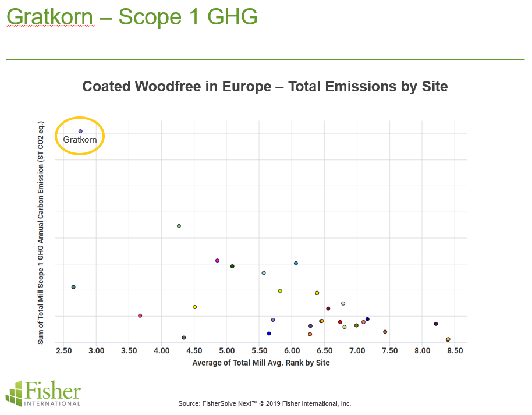Click the navy point right of 7.00
Image resolution: width=532 pixels, height=415 pixels.
point(367,320)
